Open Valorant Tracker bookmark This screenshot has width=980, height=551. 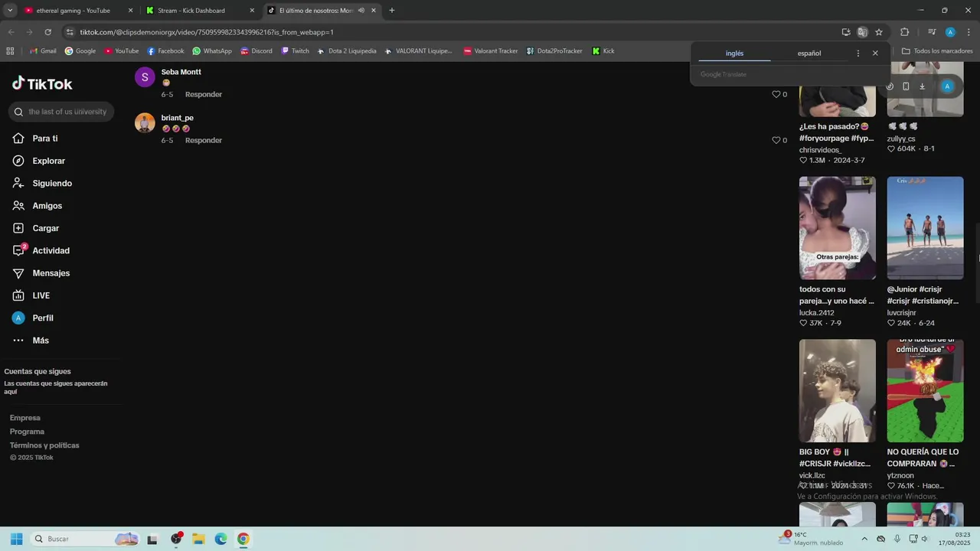point(491,51)
